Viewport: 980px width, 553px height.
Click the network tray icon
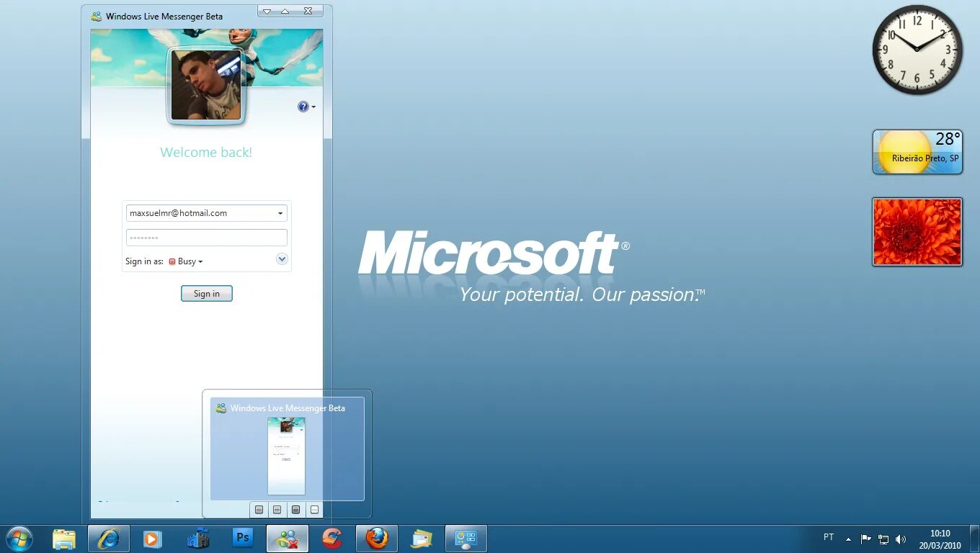coord(883,539)
